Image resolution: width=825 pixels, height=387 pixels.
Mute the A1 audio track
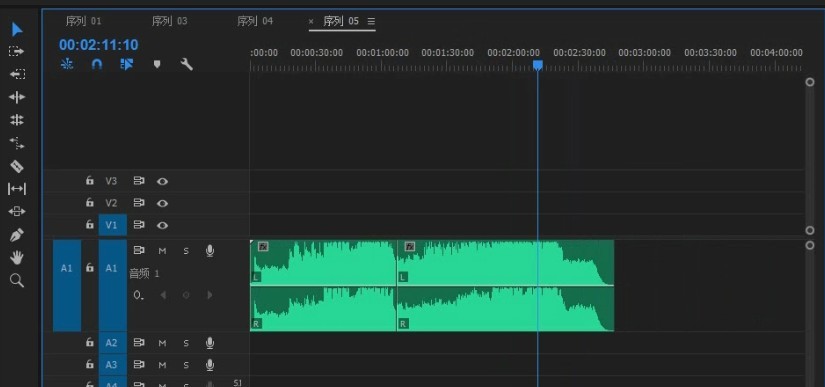tap(162, 251)
